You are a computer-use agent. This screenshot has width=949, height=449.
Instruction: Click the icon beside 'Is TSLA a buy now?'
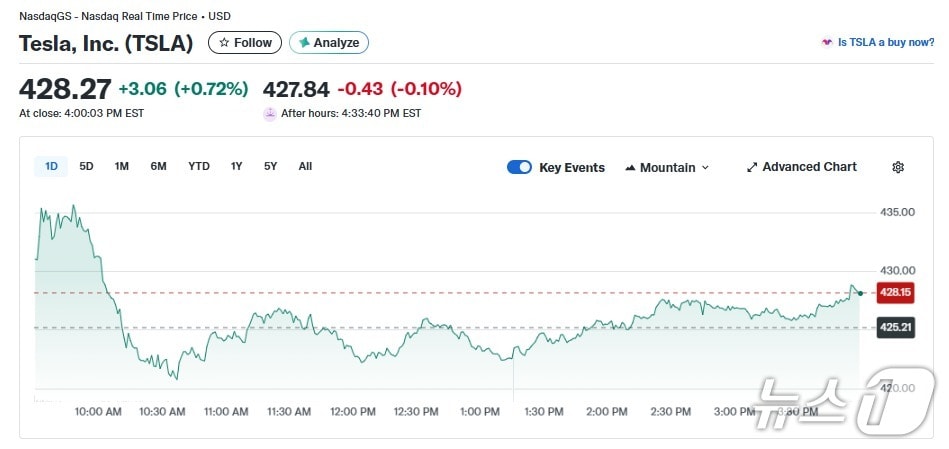[x=826, y=43]
